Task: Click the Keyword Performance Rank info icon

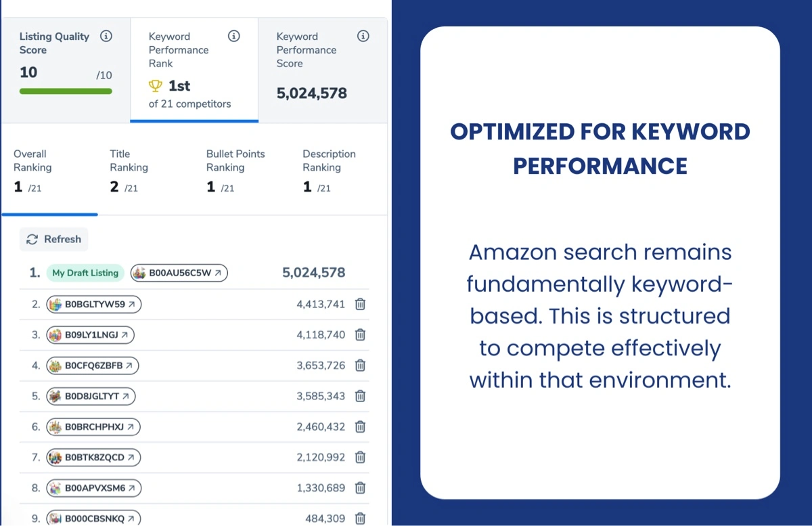Action: click(233, 37)
